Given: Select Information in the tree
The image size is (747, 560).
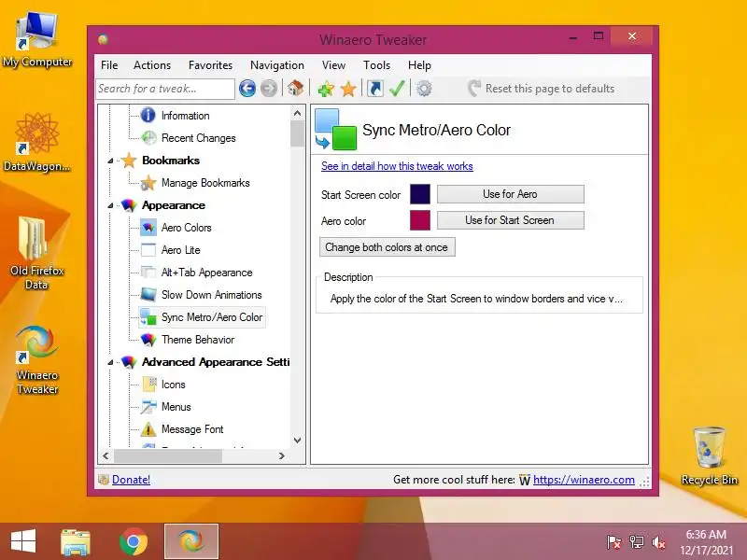Looking at the screenshot, I should pyautogui.click(x=185, y=116).
